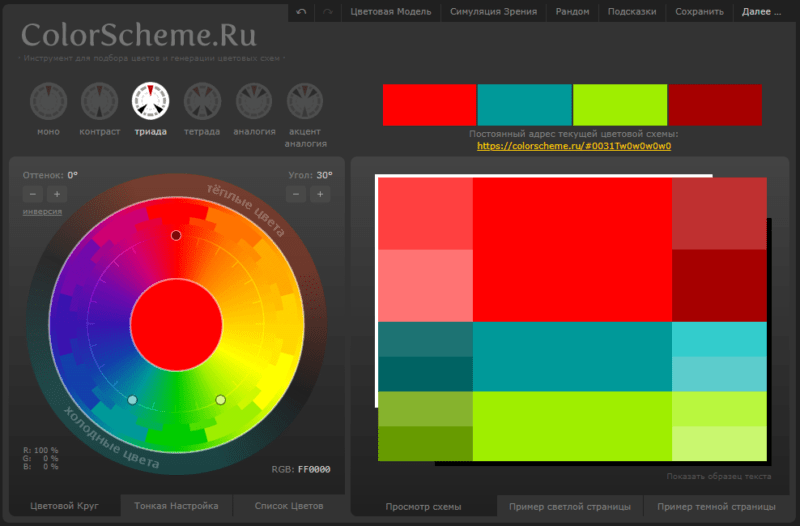
Task: Open the Тонкая Настройка tab
Action: [176, 506]
